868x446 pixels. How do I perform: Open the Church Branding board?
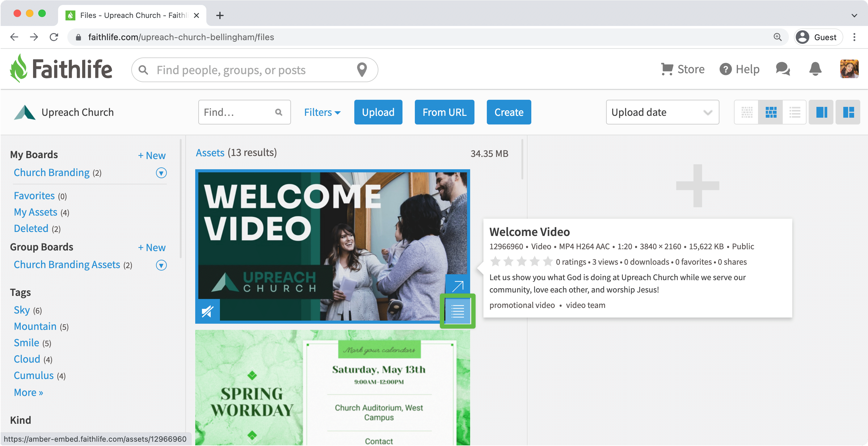click(x=52, y=172)
